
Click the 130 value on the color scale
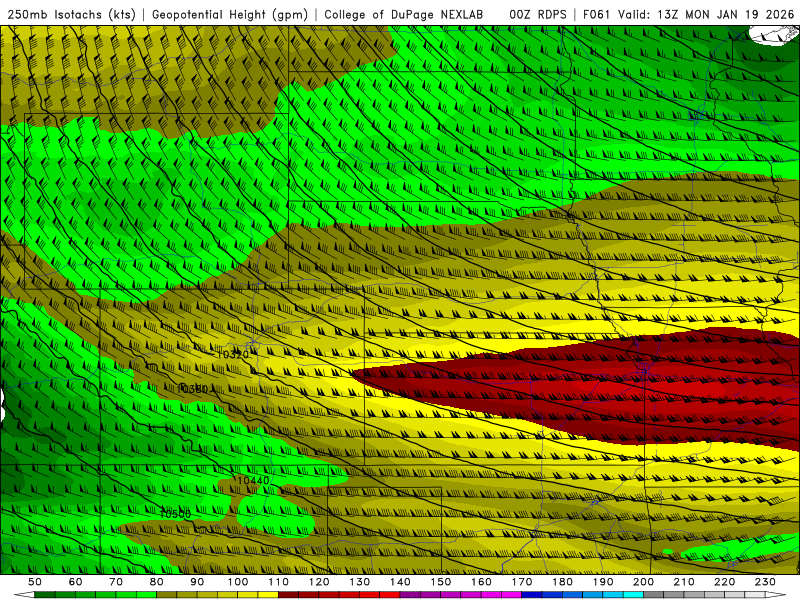tap(360, 582)
